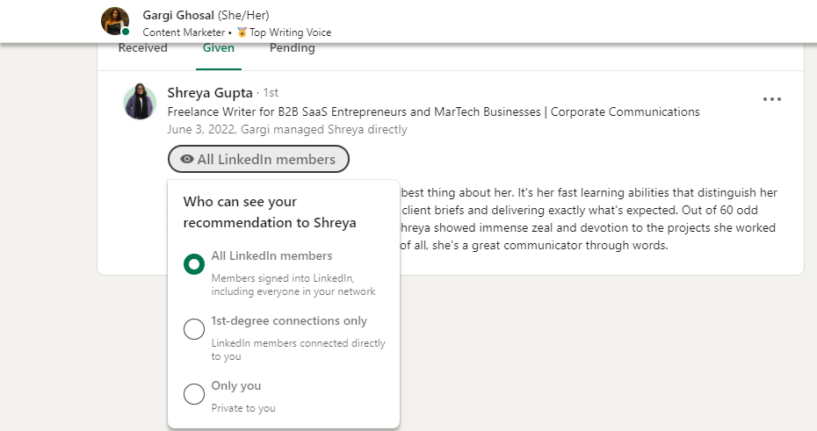Select the Only you radio option
The width and height of the screenshot is (817, 431).
[x=194, y=393]
